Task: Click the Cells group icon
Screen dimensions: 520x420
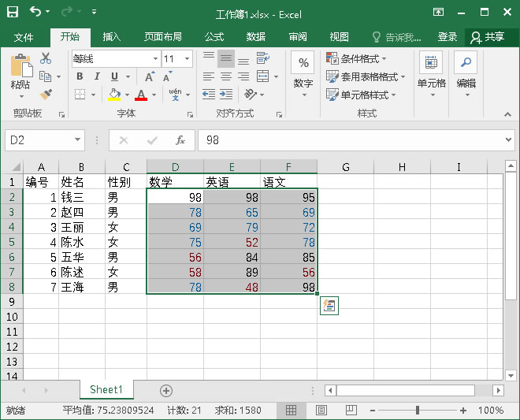Action: [431, 62]
